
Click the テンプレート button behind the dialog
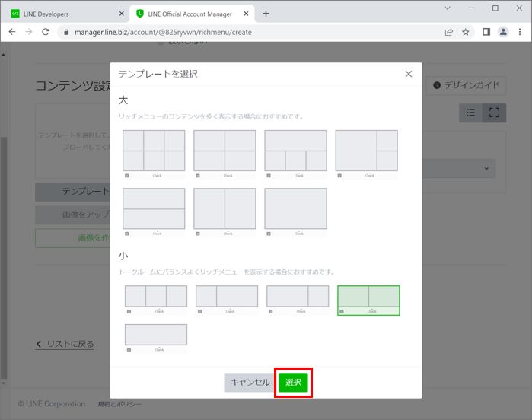click(x=72, y=192)
